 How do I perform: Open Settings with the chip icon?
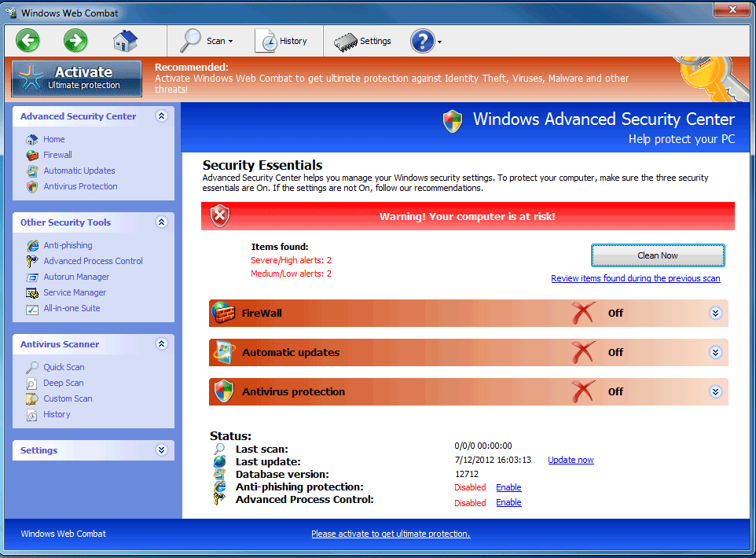(362, 41)
